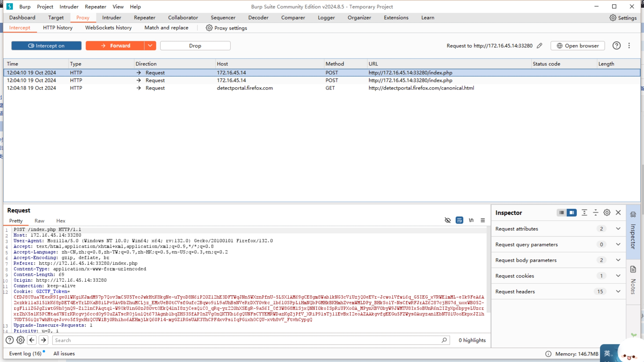Screen dimensions: 644x362
Task: Sort intercept table by Time column
Action: (36, 64)
